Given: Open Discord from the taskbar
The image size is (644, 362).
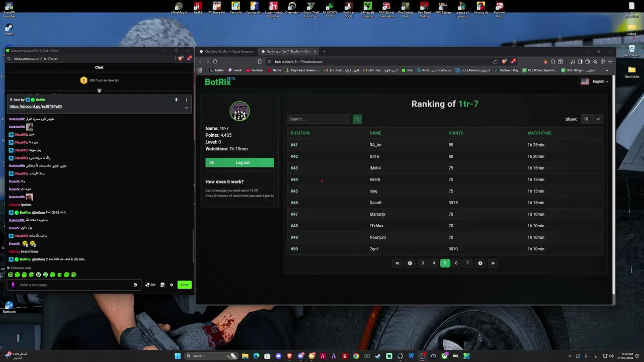Looking at the screenshot, I should [x=278, y=356].
